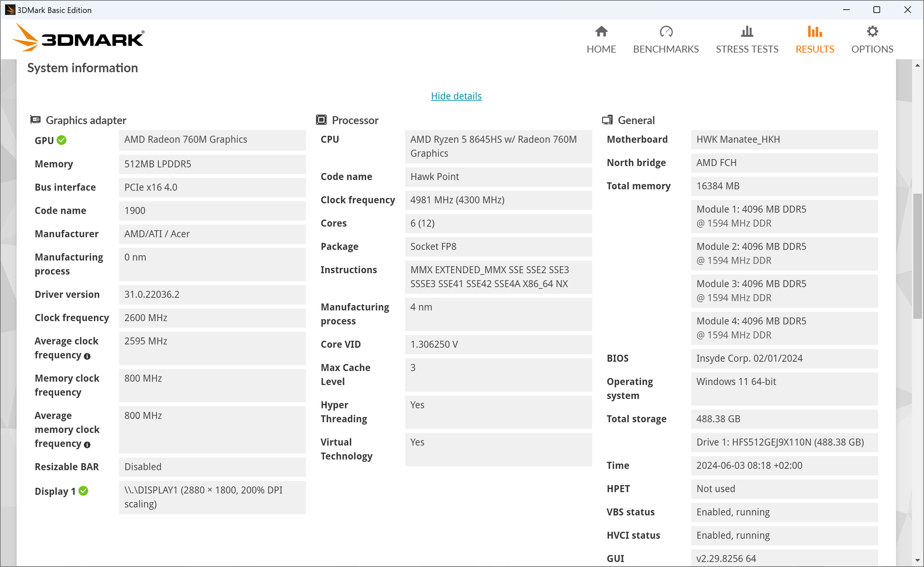Click the scrollbar down arrow
924x567 pixels.
[917, 560]
